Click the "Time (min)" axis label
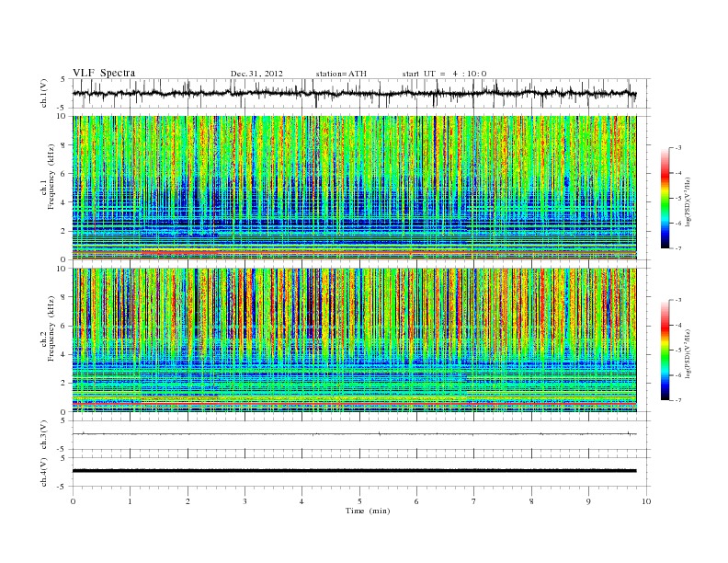Screen dimensions: 728x563 [368, 511]
